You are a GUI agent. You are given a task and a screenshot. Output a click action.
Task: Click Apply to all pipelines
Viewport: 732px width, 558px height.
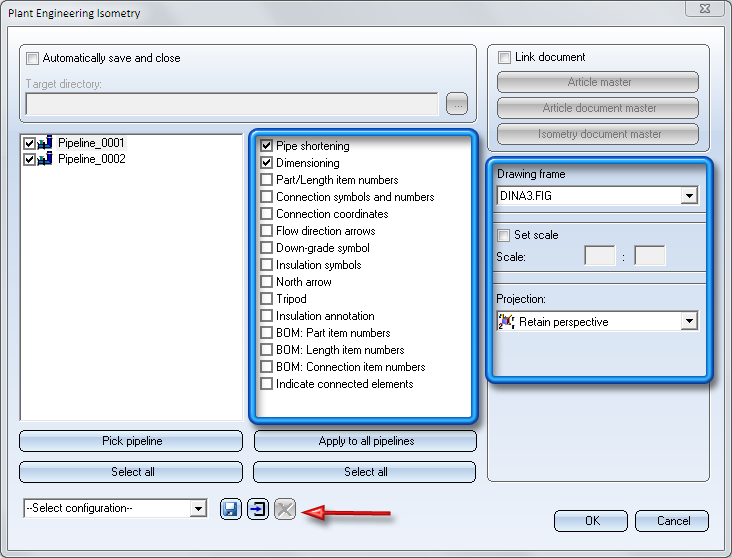(366, 441)
